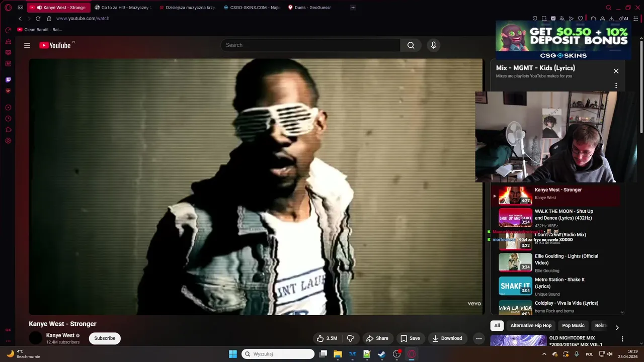This screenshot has width=644, height=362.
Task: Open more actions menu below video
Action: coord(479,338)
